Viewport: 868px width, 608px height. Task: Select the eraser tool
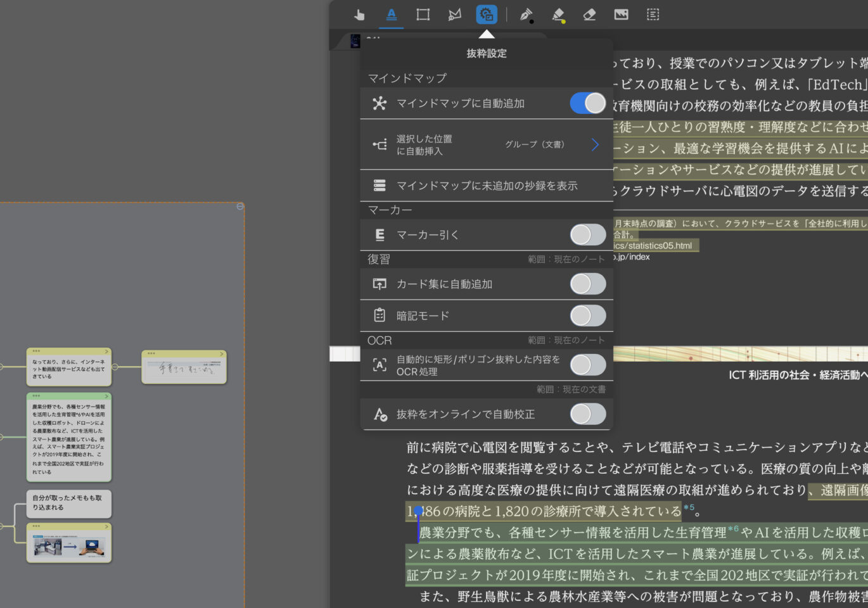pyautogui.click(x=589, y=15)
